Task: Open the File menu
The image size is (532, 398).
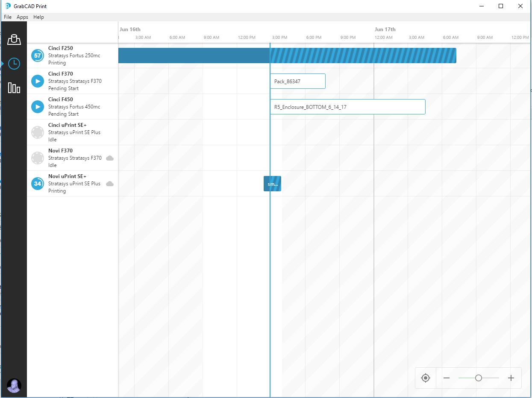Action: point(8,17)
